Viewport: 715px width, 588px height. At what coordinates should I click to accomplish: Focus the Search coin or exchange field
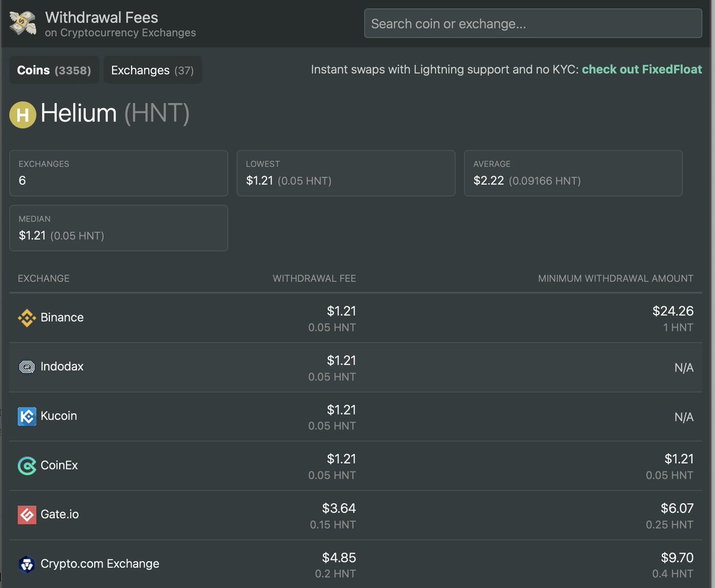[533, 24]
